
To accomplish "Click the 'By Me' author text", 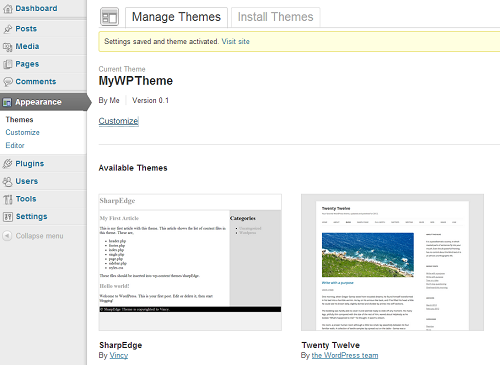I will pos(109,100).
